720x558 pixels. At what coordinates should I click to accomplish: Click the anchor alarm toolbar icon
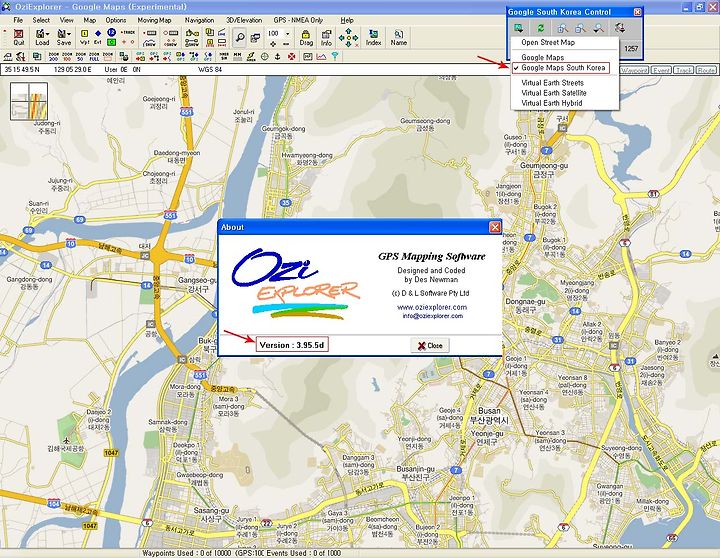pos(277,56)
